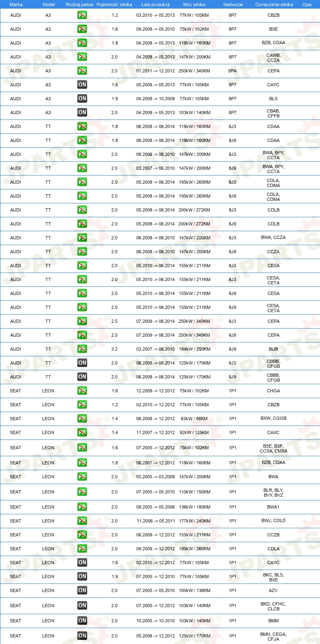The image size is (320, 644).
Task: Click engine codes BLR, BLY, BVY, BVZ
Action: [273, 493]
